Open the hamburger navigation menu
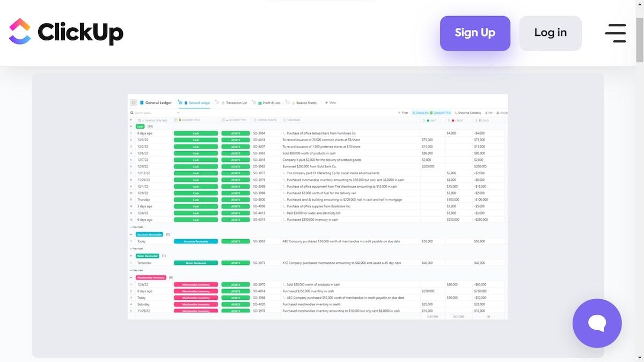Image resolution: width=644 pixels, height=362 pixels. tap(615, 33)
